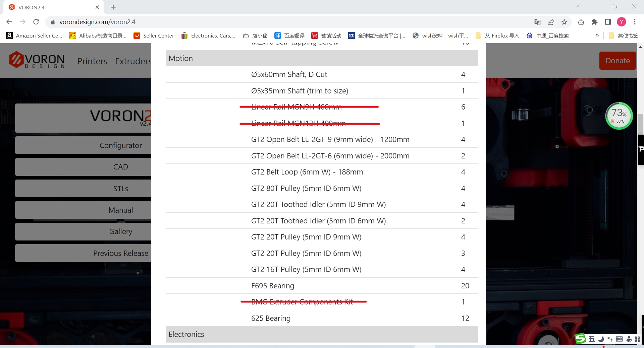
Task: Select GT2 Open Belt 6mm wide 2000mm row
Action: pos(322,156)
